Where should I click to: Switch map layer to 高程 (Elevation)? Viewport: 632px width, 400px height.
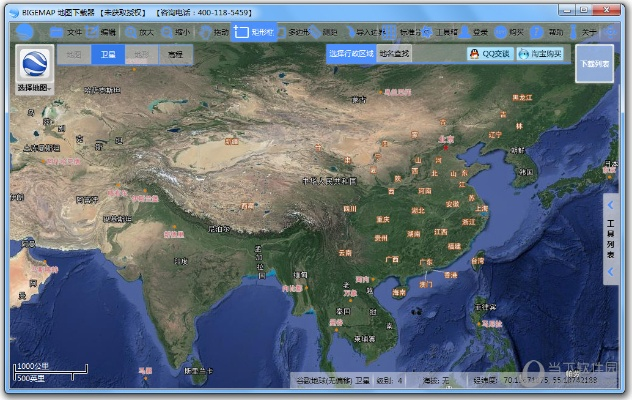[176, 54]
